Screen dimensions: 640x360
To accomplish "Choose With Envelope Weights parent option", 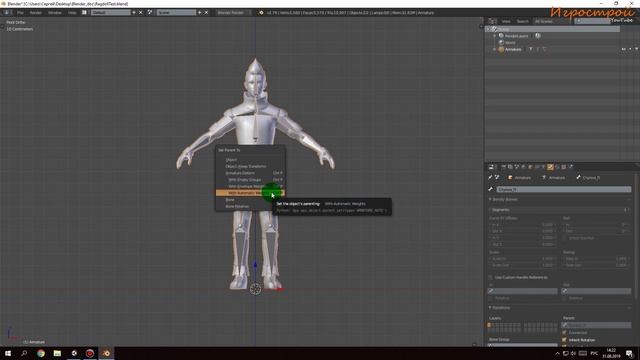I will pyautogui.click(x=250, y=186).
